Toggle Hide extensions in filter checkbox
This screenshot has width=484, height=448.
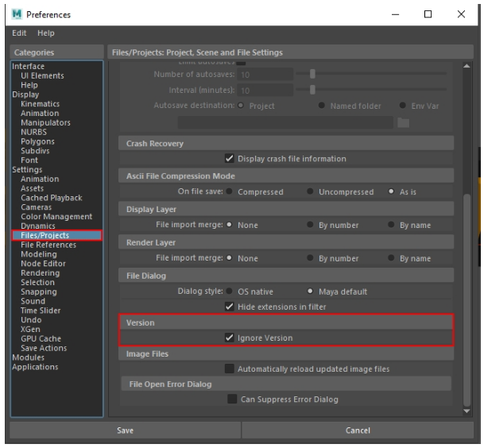[x=230, y=307]
